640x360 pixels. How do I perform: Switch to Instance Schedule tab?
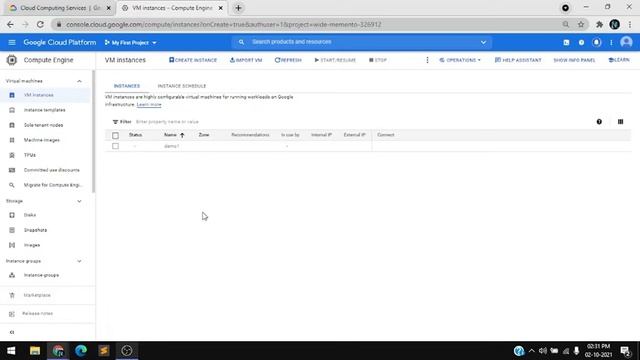coord(182,86)
